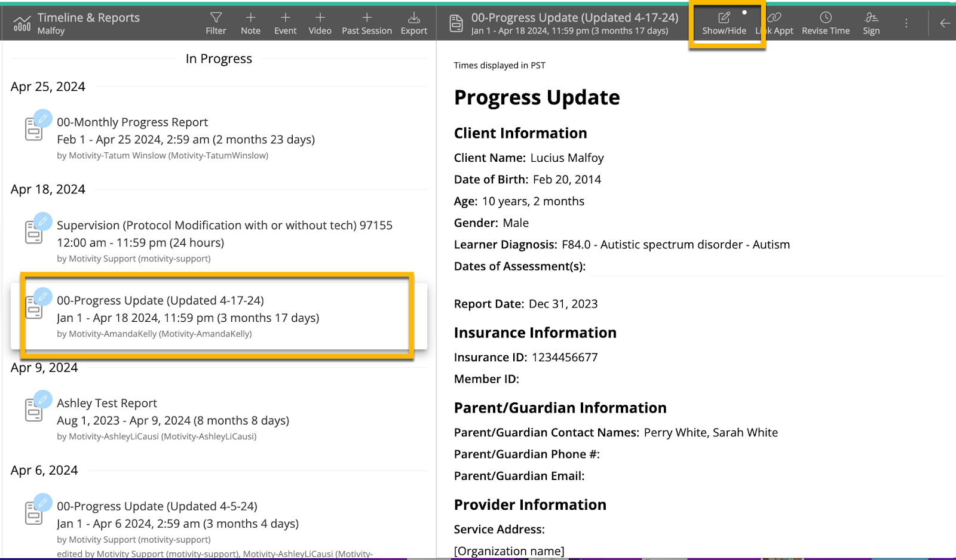Create a new Event from the toolbar

285,23
